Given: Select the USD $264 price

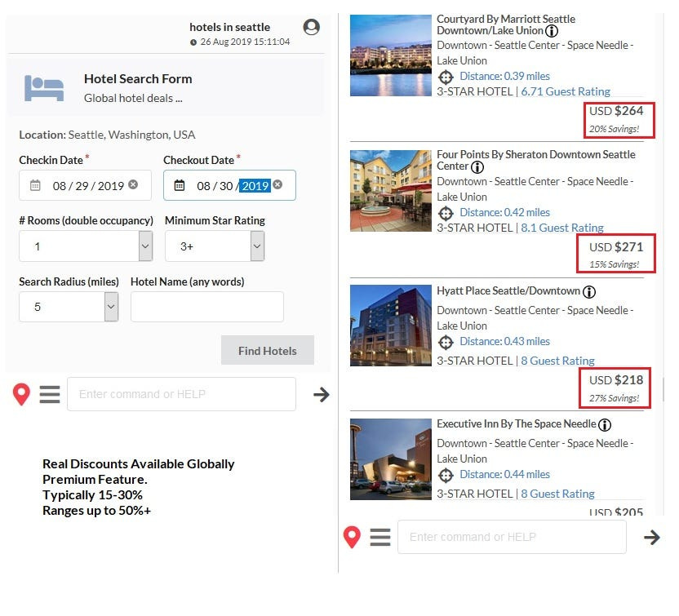Looking at the screenshot, I should pyautogui.click(x=616, y=111).
